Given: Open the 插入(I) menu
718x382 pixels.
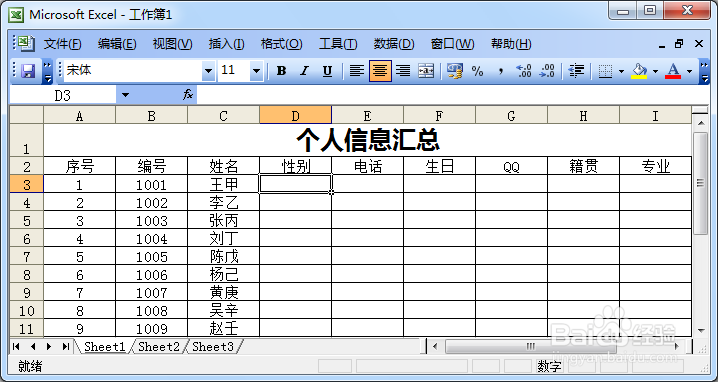Looking at the screenshot, I should [226, 44].
